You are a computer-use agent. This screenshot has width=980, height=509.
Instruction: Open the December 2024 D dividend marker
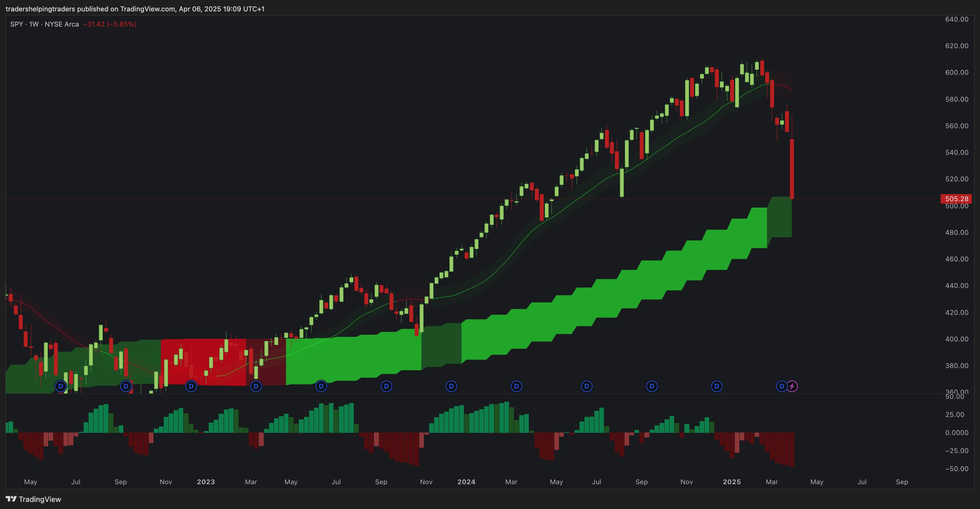click(717, 386)
